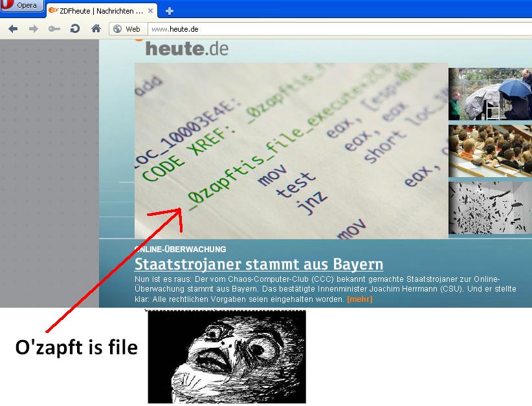Open the large code listing teaser image
Image resolution: width=532 pixels, height=406 pixels.
tap(291, 150)
